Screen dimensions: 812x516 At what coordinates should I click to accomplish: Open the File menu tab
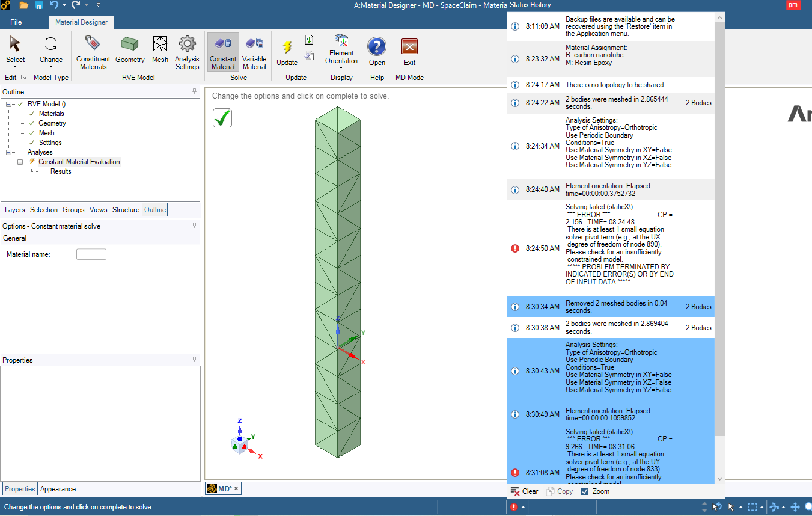[x=16, y=22]
